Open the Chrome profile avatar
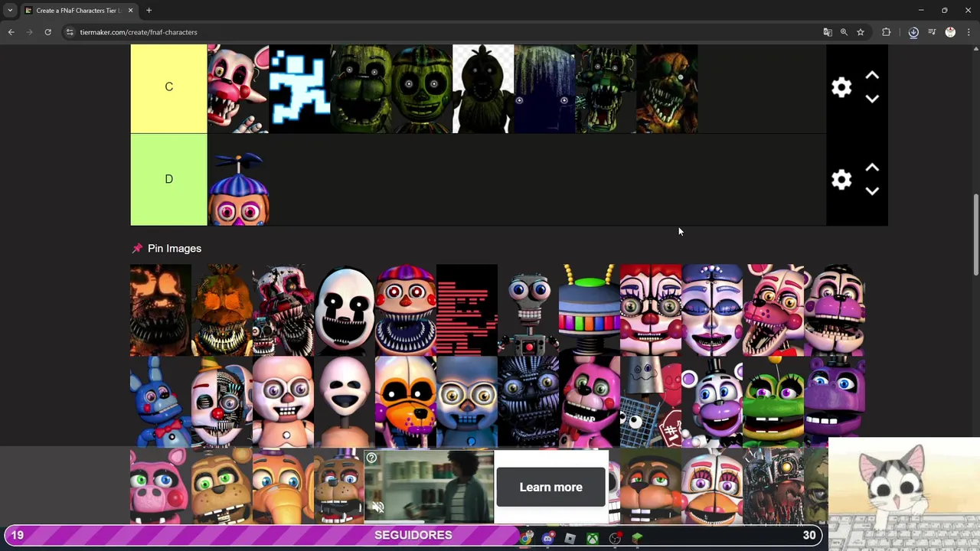 tap(950, 32)
